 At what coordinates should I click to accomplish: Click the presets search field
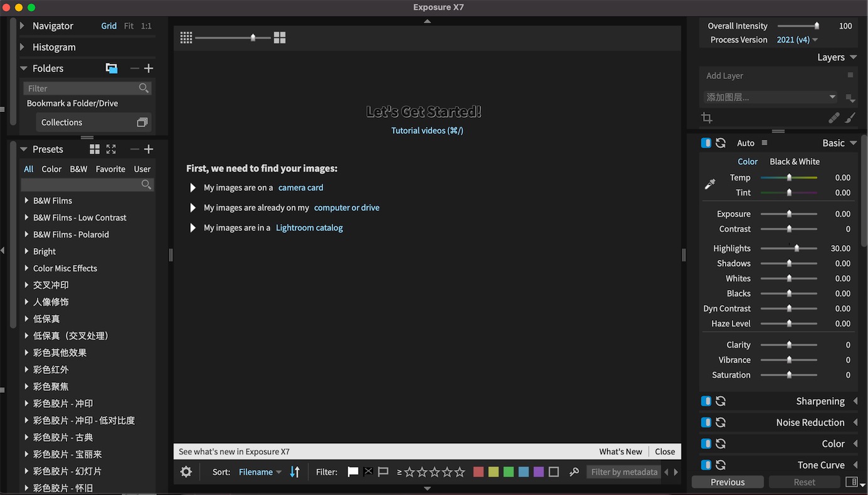pyautogui.click(x=87, y=184)
